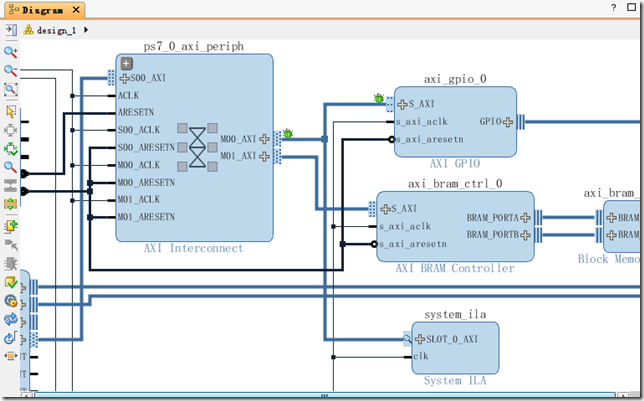Click the debug bug icon on axi_gpio_0 S_AXI
This screenshot has height=401, width=644.
click(x=379, y=98)
